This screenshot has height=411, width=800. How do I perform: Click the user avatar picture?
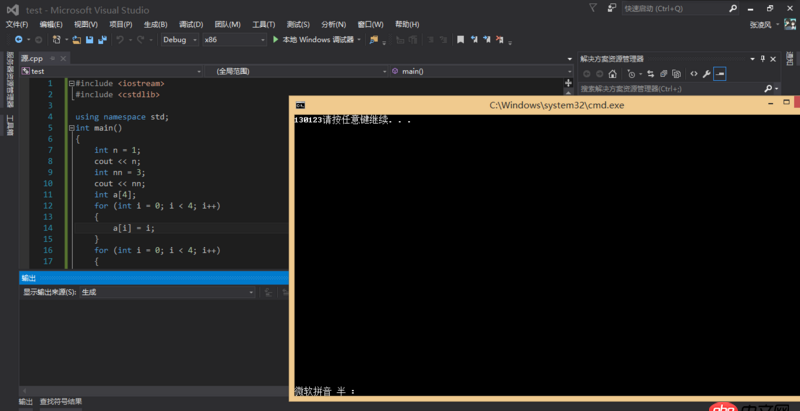(790, 24)
